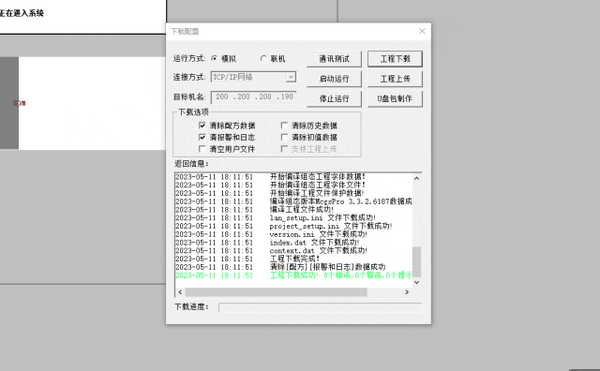Click the log's vertical scroll down arrow
The image size is (600, 371).
pos(417,282)
